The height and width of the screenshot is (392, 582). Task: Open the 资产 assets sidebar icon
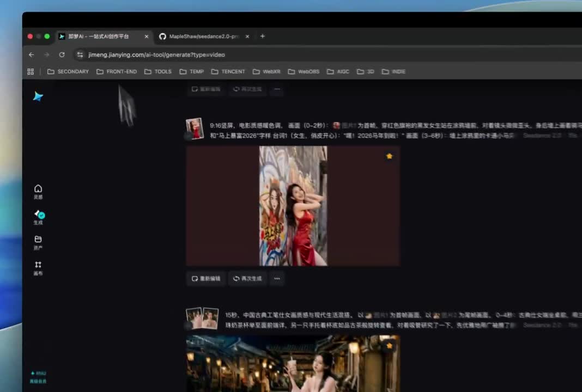(x=38, y=242)
